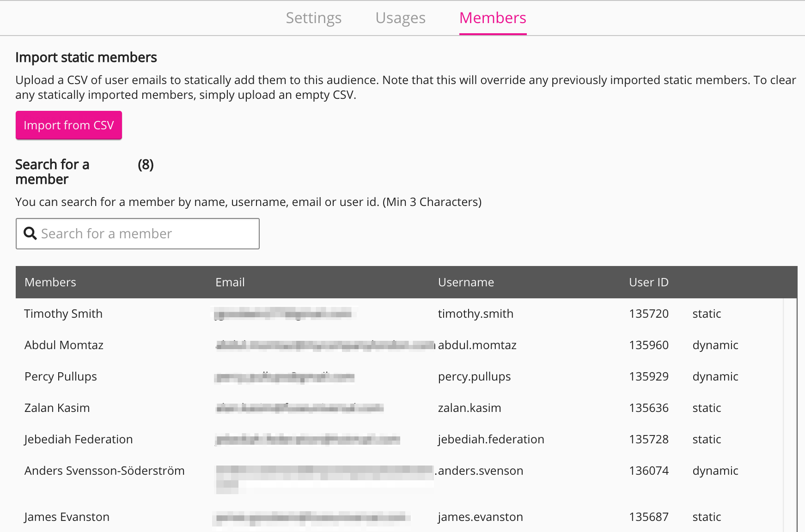Click the Members column header
The width and height of the screenshot is (805, 532).
(x=50, y=282)
